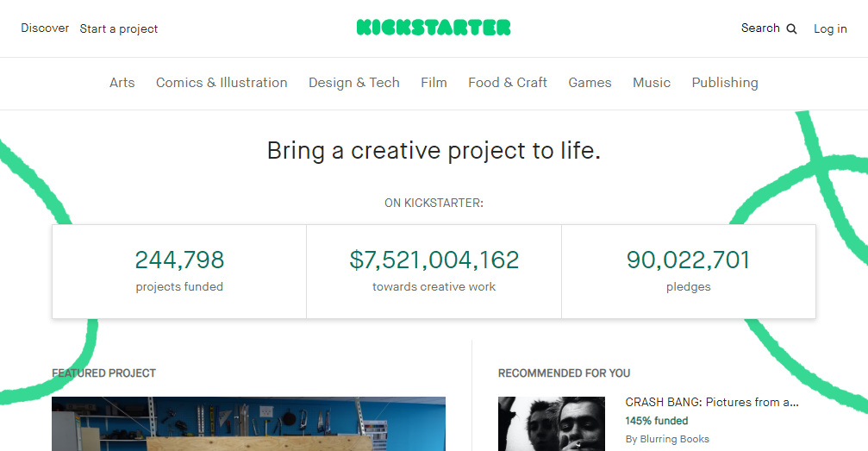868x451 pixels.
Task: Browse the Games category
Action: click(590, 83)
